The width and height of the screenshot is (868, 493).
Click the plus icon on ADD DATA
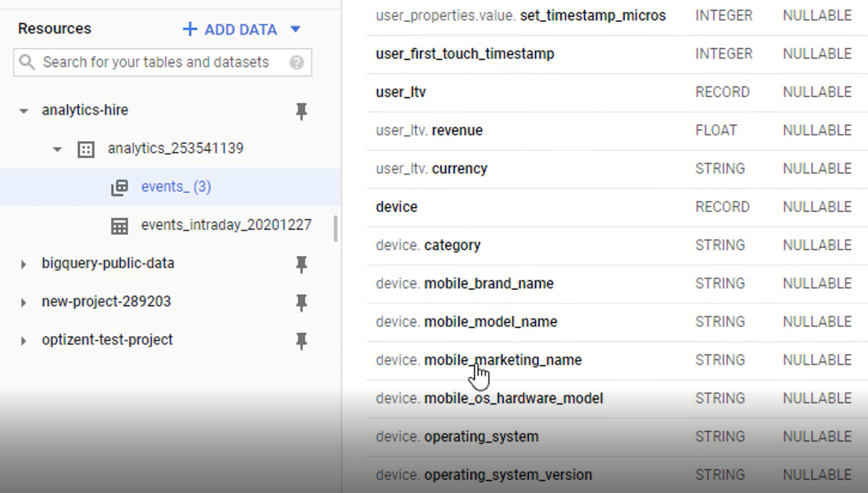[190, 29]
